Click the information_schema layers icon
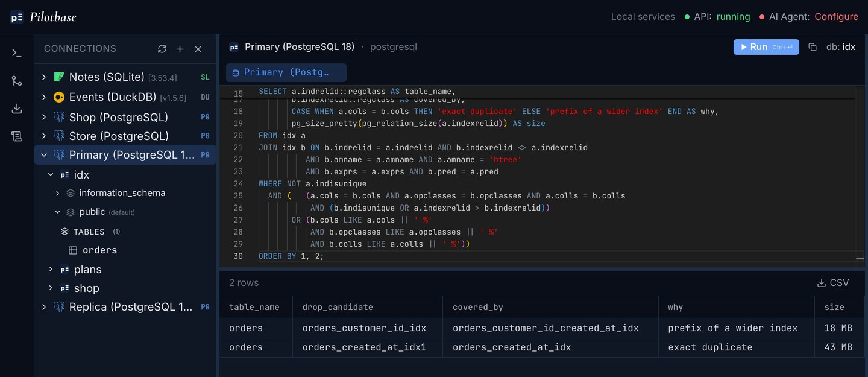 pos(71,193)
